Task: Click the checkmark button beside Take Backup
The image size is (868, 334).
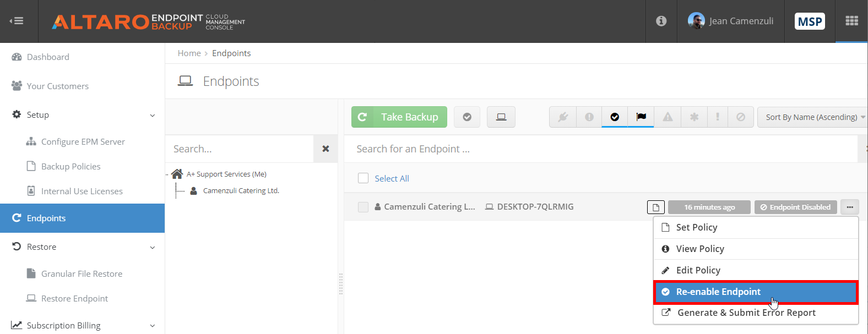Action: 467,117
